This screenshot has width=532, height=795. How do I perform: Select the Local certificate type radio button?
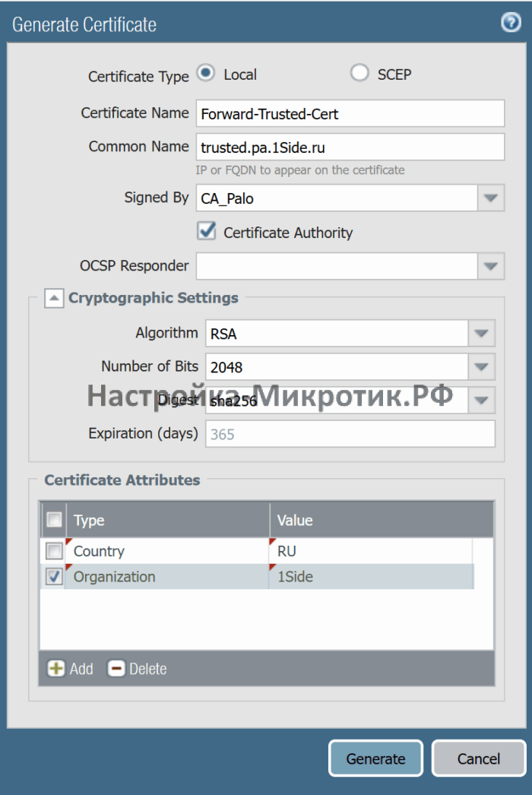(x=205, y=73)
